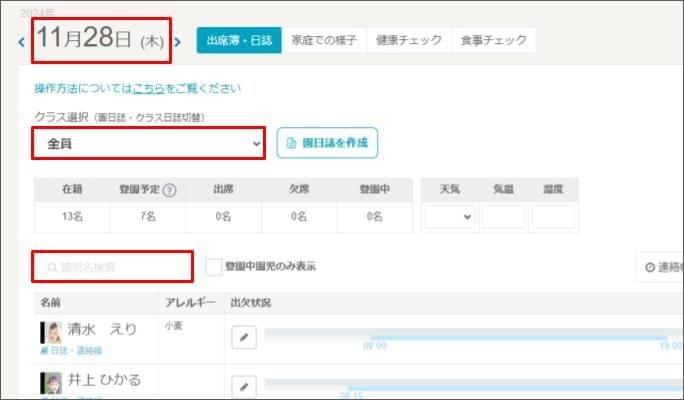Click the avatar photo of 井上 ひかる

point(50,382)
